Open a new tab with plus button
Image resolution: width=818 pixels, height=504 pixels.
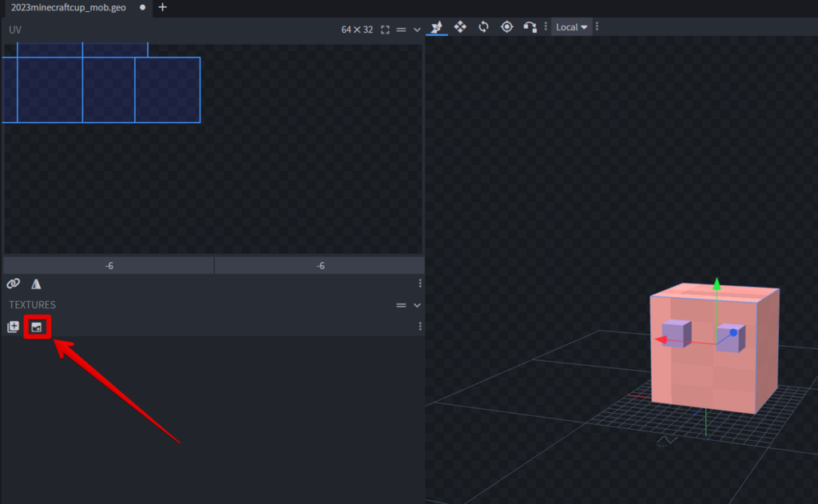tap(163, 7)
